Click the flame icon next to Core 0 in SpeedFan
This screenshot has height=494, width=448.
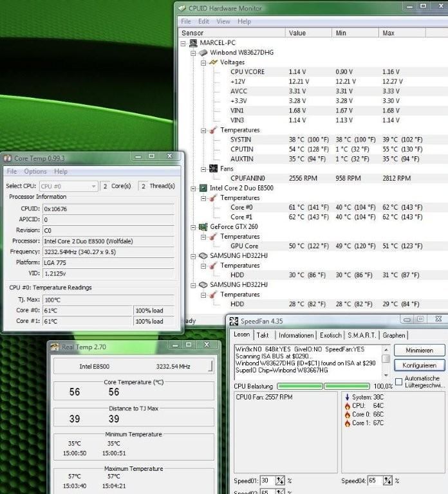pos(348,415)
